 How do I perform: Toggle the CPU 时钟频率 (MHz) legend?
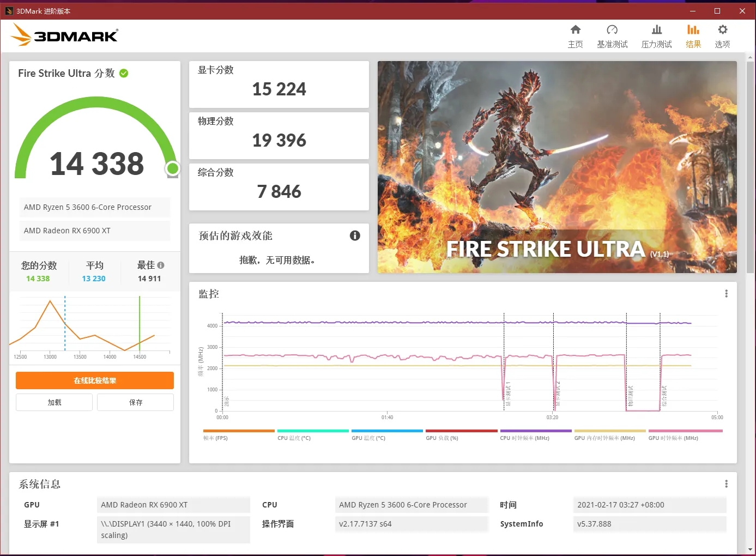pyautogui.click(x=536, y=435)
